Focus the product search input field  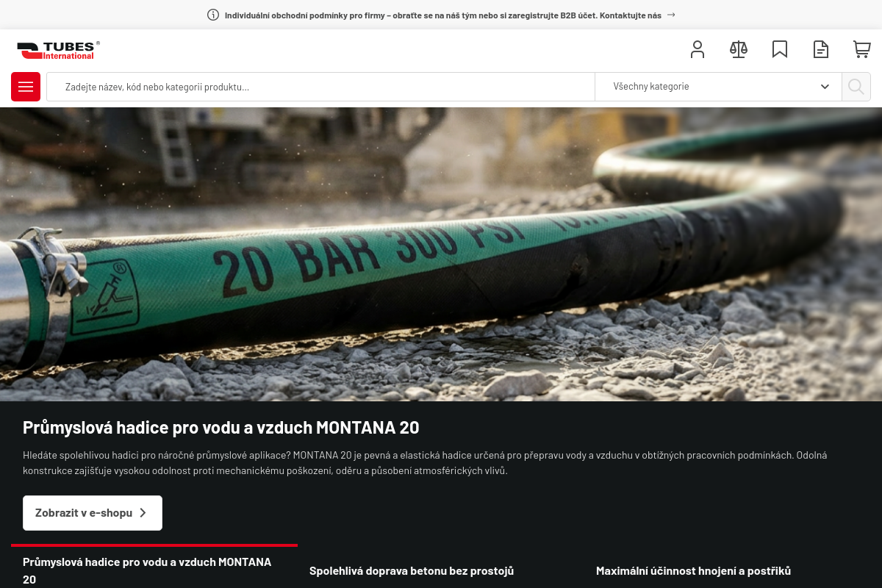[320, 87]
